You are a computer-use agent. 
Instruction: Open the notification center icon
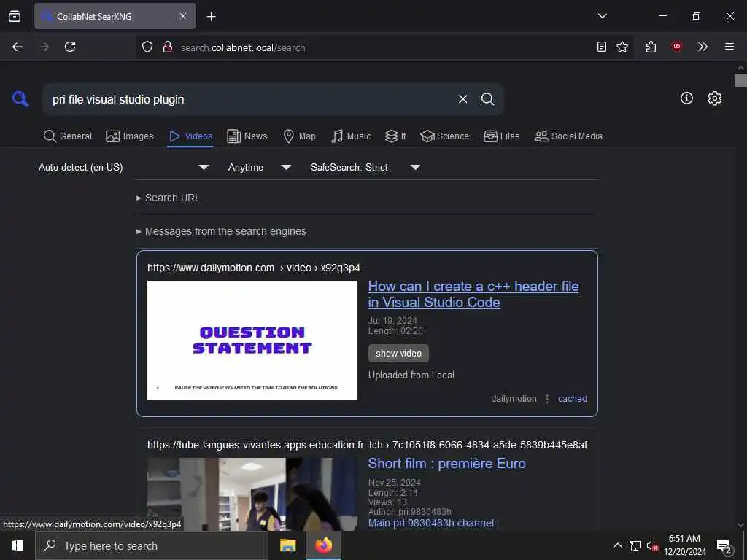[724, 545]
